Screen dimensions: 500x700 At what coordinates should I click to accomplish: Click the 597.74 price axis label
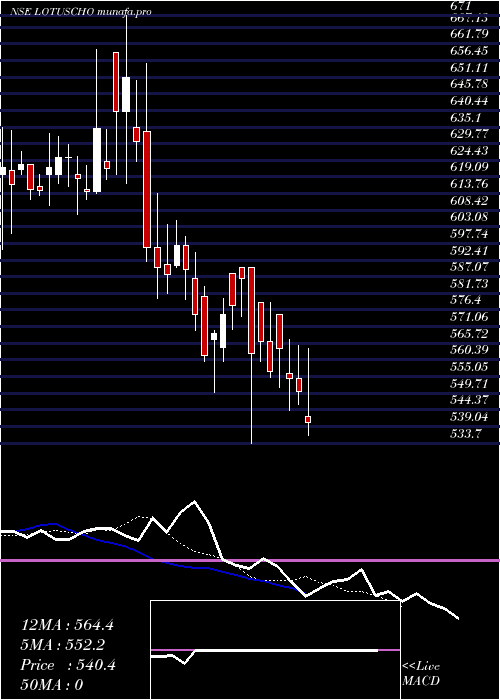coord(470,234)
